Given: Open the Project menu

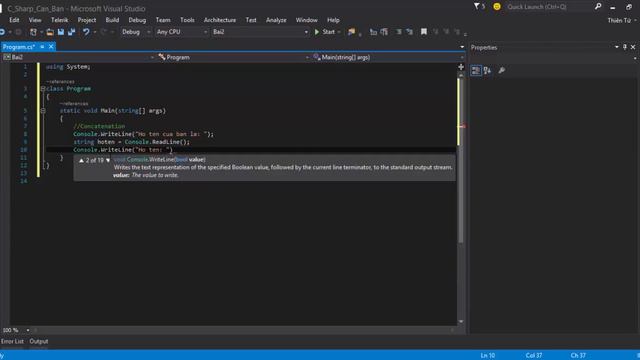Looking at the screenshot, I should 87,20.
